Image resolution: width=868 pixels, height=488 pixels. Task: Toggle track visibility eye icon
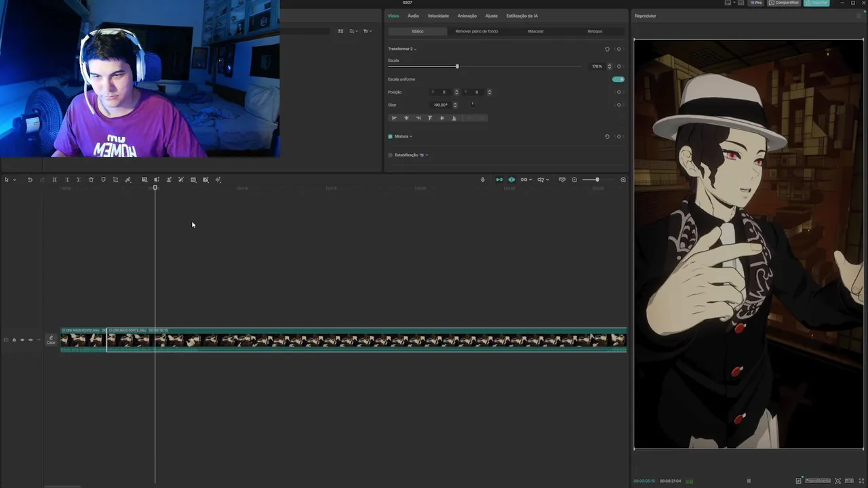22,340
